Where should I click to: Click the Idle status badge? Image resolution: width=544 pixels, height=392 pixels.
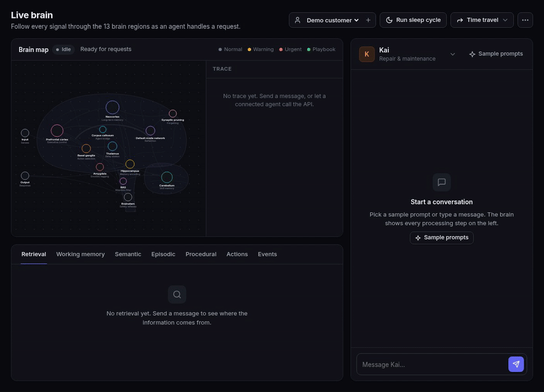pos(63,49)
